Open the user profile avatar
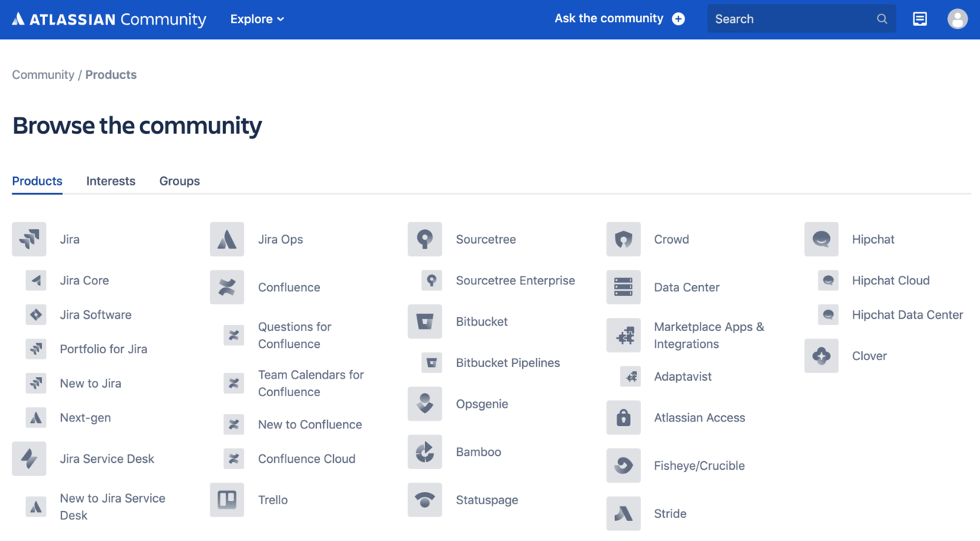This screenshot has height=541, width=980. (x=957, y=19)
